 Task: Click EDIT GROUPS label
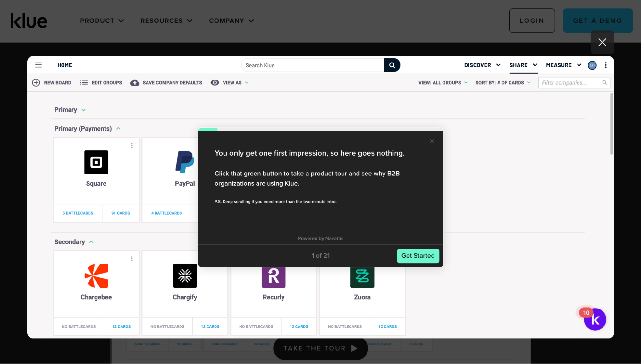point(107,82)
